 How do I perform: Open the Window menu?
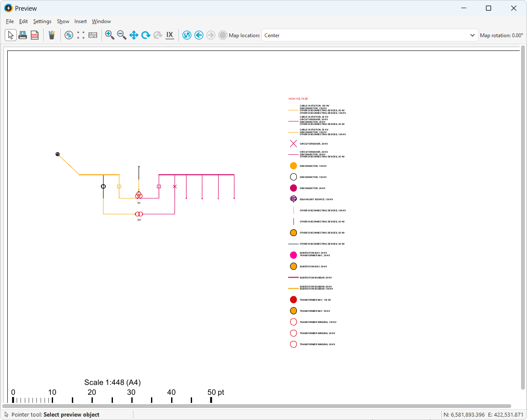[101, 21]
